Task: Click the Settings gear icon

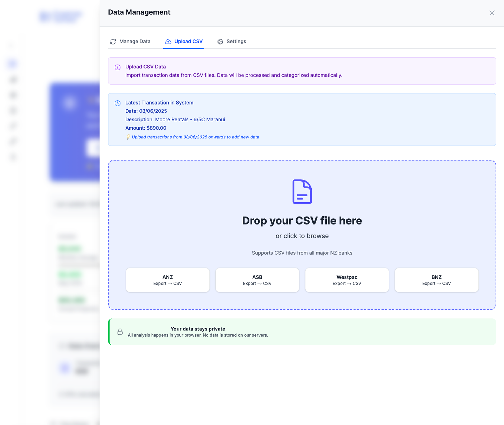Action: pos(220,42)
